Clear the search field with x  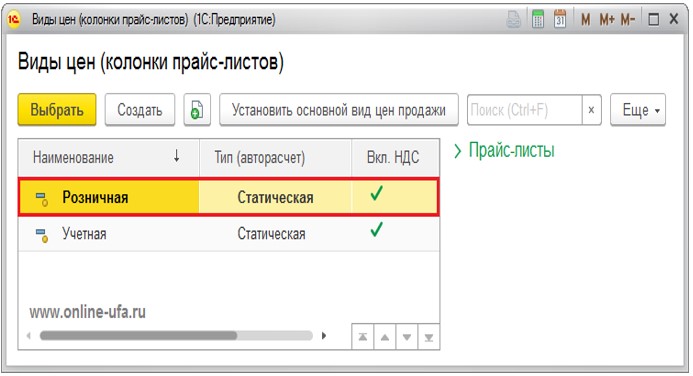[x=591, y=110]
